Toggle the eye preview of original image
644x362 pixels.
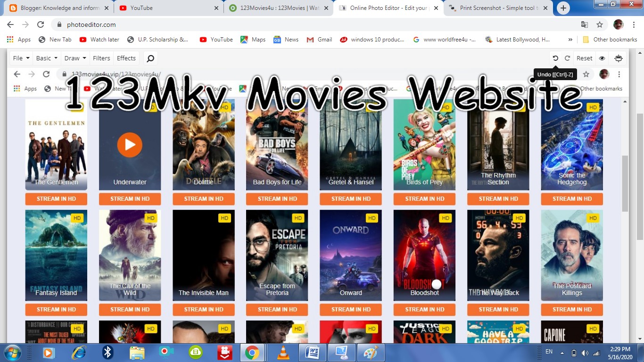click(x=602, y=58)
